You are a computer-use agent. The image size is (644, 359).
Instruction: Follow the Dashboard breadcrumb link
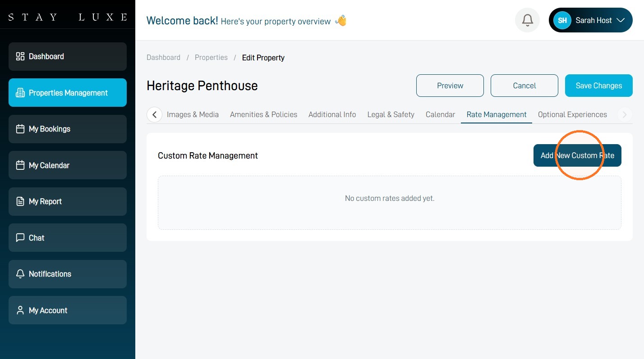pos(163,58)
